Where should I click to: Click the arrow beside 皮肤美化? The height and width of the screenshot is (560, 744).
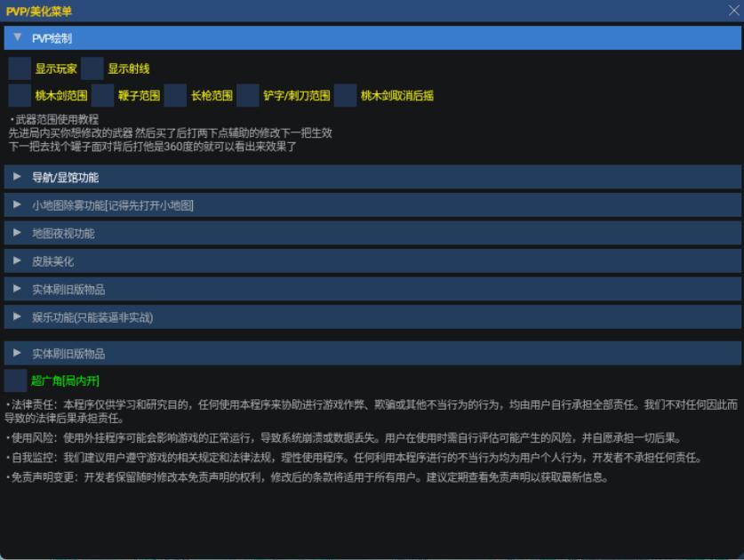pyautogui.click(x=17, y=261)
